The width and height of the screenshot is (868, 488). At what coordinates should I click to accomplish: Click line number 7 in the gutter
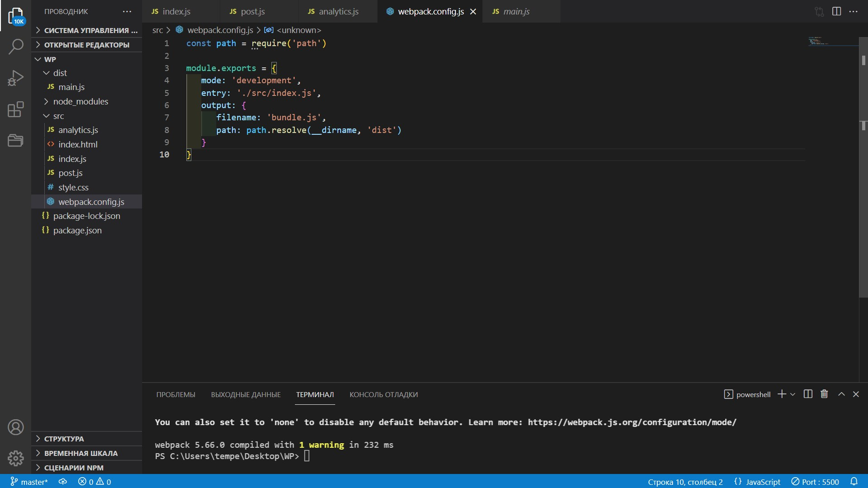click(x=166, y=117)
